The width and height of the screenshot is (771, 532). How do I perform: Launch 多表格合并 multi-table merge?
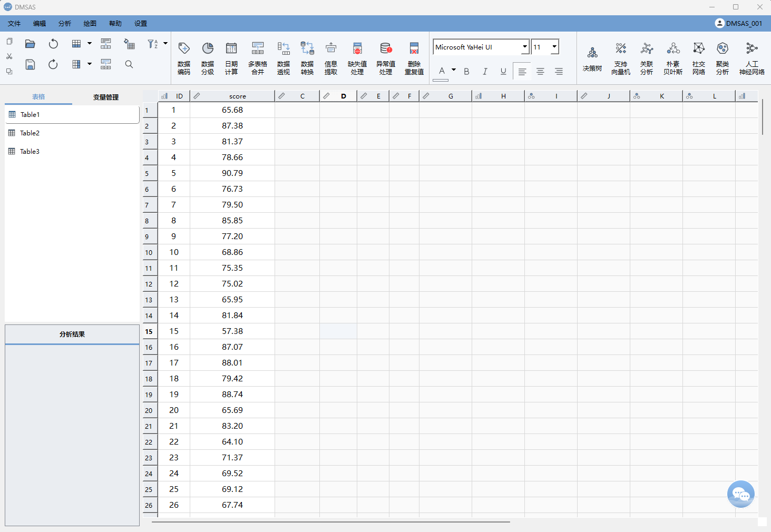click(258, 58)
